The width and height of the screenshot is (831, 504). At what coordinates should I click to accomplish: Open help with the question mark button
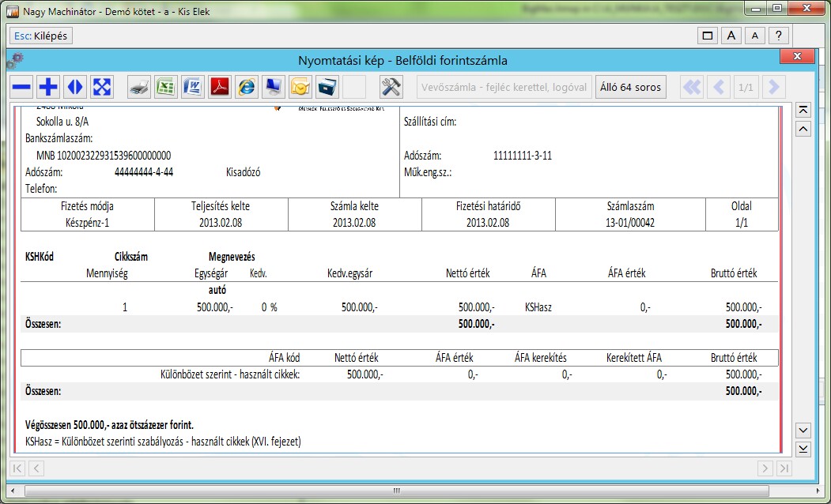click(780, 36)
